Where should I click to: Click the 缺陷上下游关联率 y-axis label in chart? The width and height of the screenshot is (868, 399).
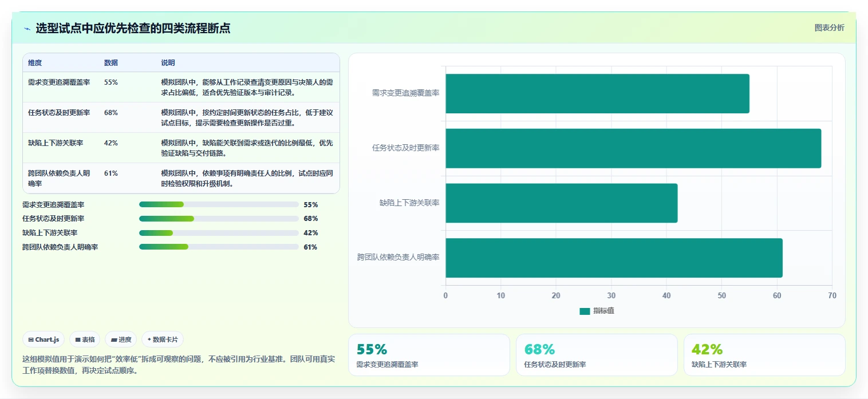coord(409,203)
